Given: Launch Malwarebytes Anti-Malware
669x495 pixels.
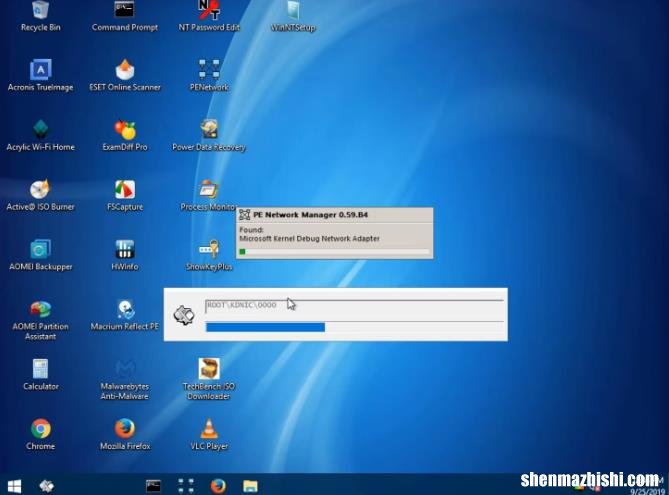Looking at the screenshot, I should [125, 379].
